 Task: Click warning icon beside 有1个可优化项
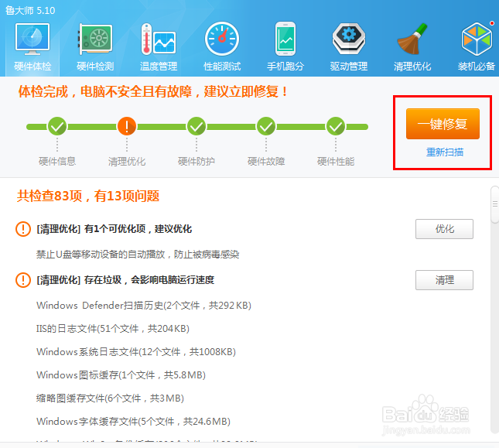(23, 229)
